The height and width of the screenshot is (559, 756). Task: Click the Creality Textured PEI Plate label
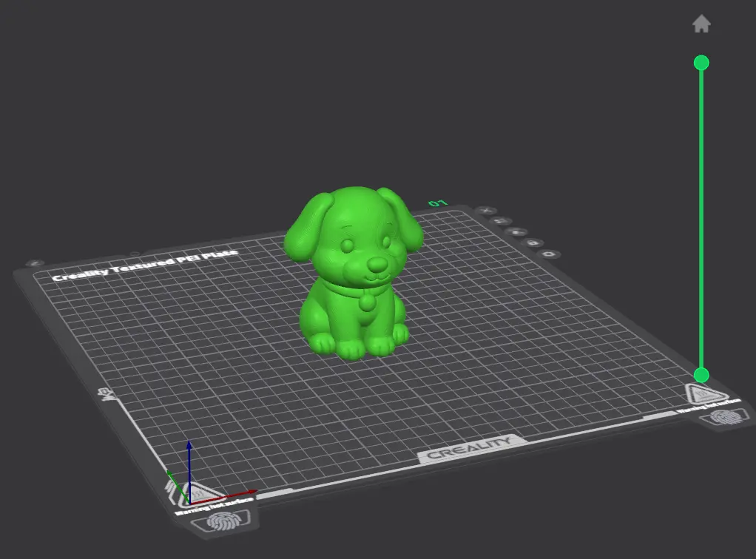(x=145, y=265)
